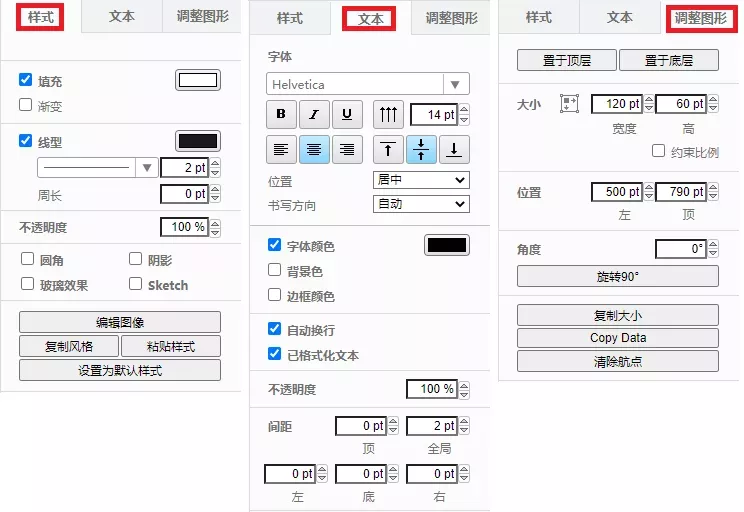This screenshot has width=744, height=512.
Task: Enable the 渐变 gradient checkbox
Action: tap(26, 104)
